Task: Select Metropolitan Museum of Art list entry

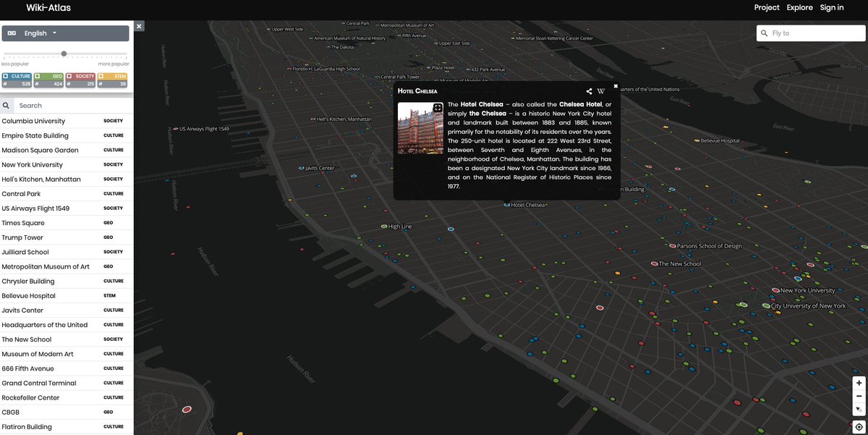Action: 67,266
